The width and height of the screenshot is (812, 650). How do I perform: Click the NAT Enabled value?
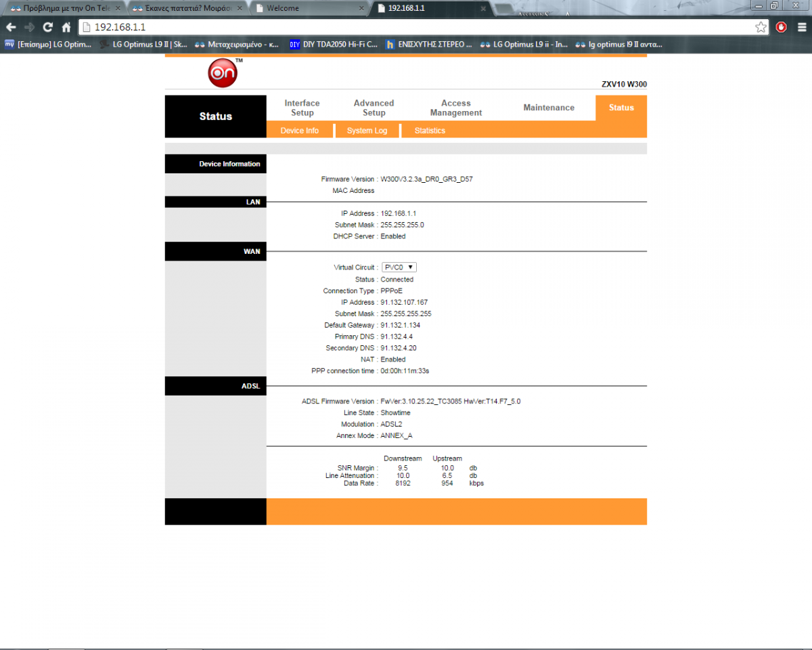click(x=393, y=360)
